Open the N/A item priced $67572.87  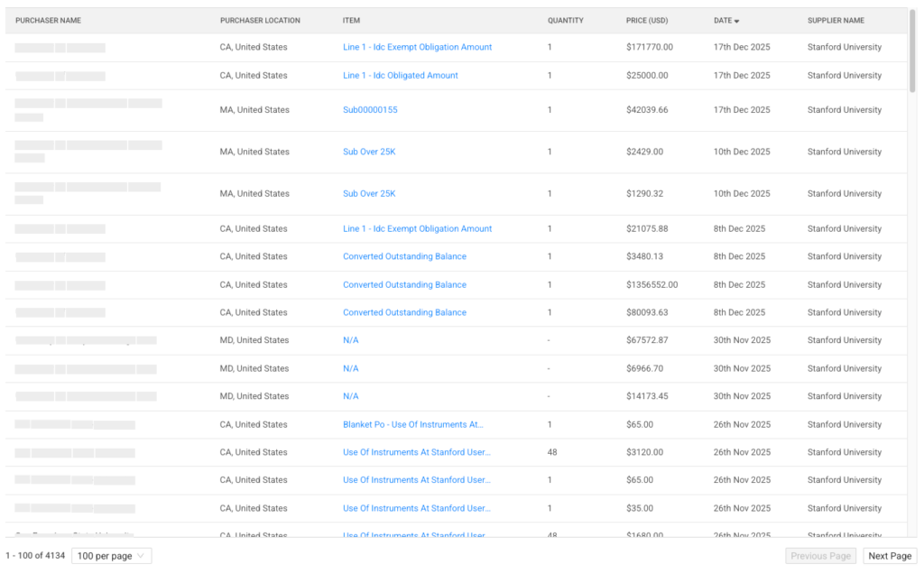pyautogui.click(x=351, y=340)
